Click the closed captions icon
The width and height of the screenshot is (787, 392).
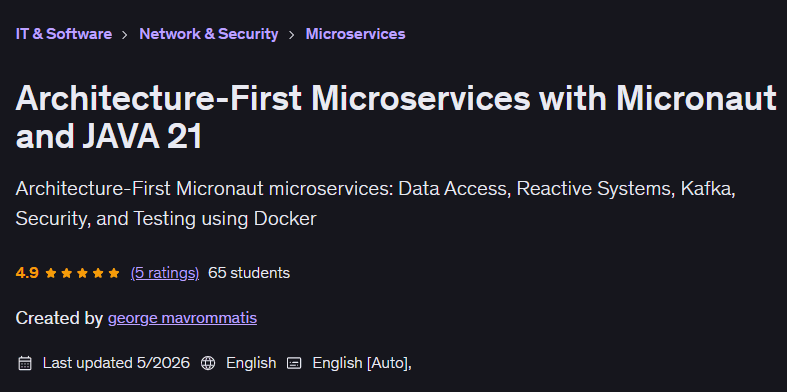(x=294, y=363)
